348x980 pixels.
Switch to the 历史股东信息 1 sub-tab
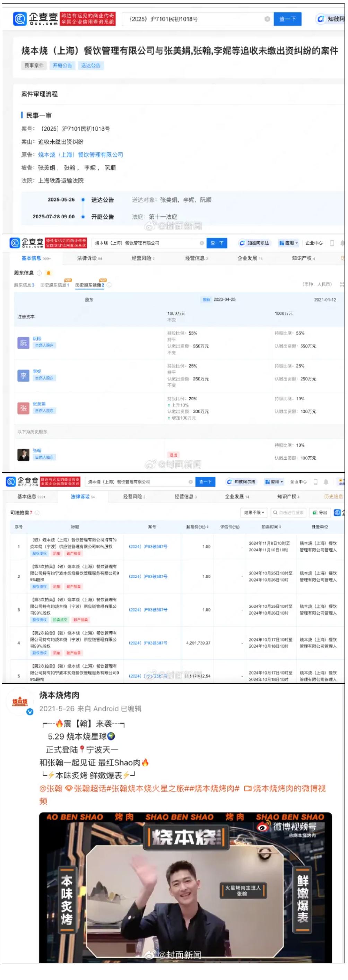click(x=55, y=285)
